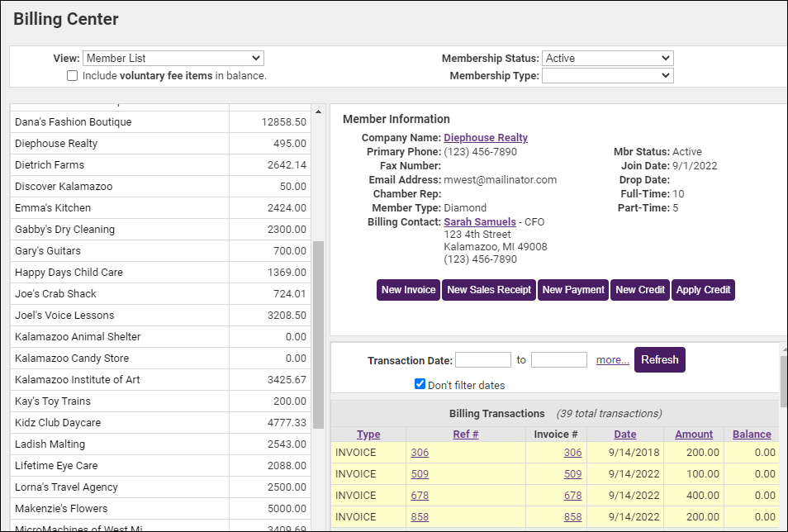Sort transactions by Date column
This screenshot has height=532, width=788.
point(625,435)
